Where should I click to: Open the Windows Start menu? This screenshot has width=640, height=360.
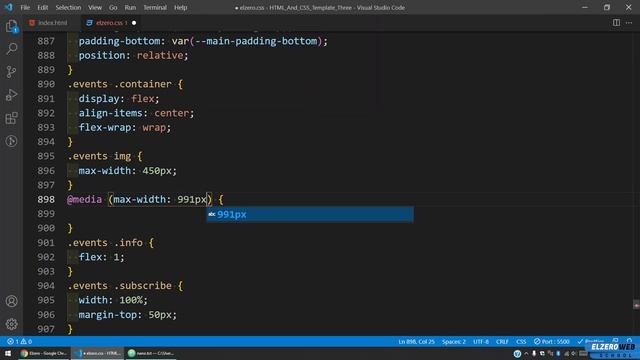pos(8,353)
